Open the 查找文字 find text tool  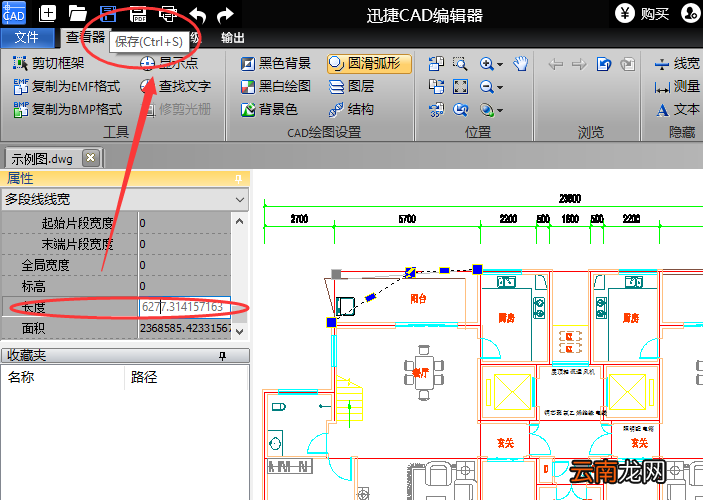pyautogui.click(x=175, y=86)
